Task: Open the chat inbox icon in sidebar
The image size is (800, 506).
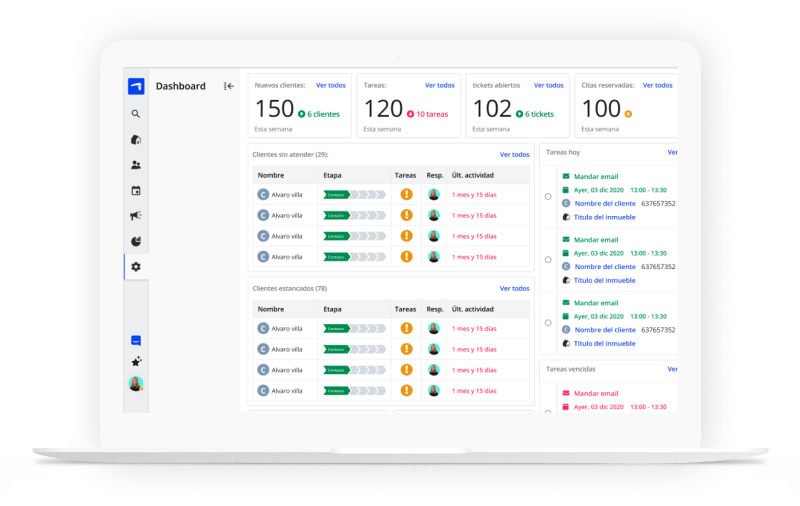Action: 136,341
